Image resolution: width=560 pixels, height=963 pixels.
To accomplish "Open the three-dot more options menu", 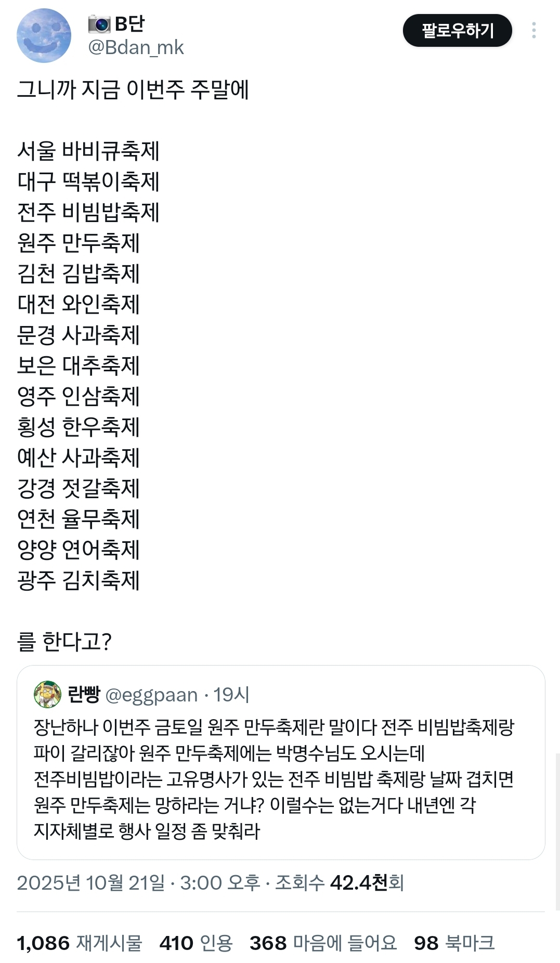I will click(533, 30).
